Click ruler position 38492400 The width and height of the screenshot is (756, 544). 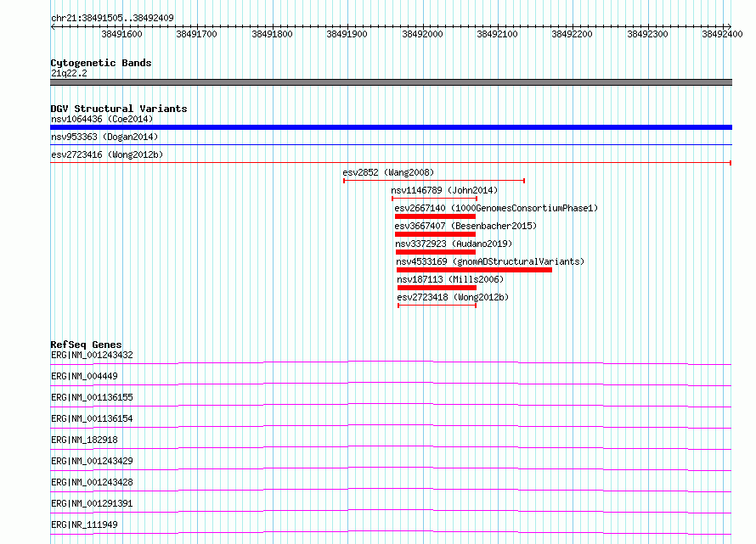pyautogui.click(x=722, y=34)
